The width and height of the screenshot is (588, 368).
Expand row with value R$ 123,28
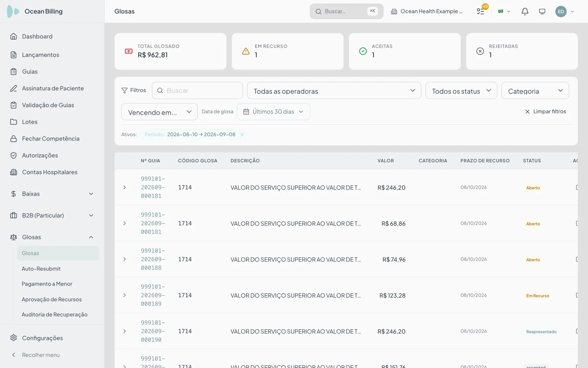(125, 296)
